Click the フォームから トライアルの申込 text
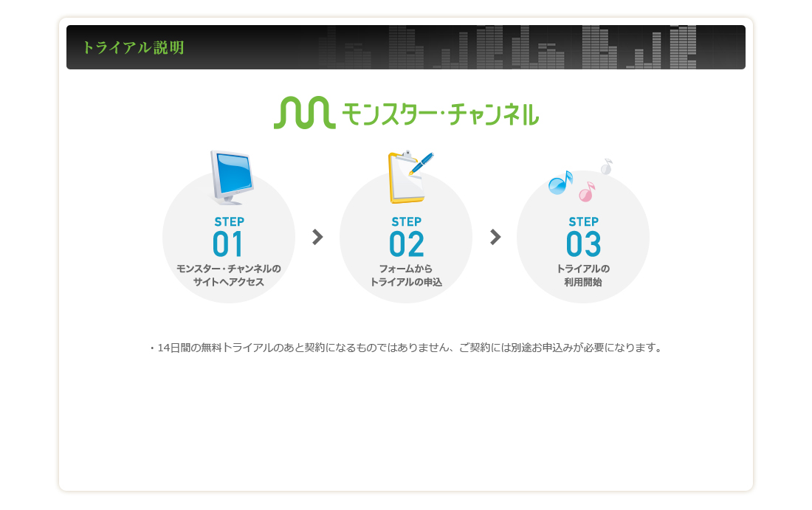This screenshot has width=812, height=510. coord(406,275)
